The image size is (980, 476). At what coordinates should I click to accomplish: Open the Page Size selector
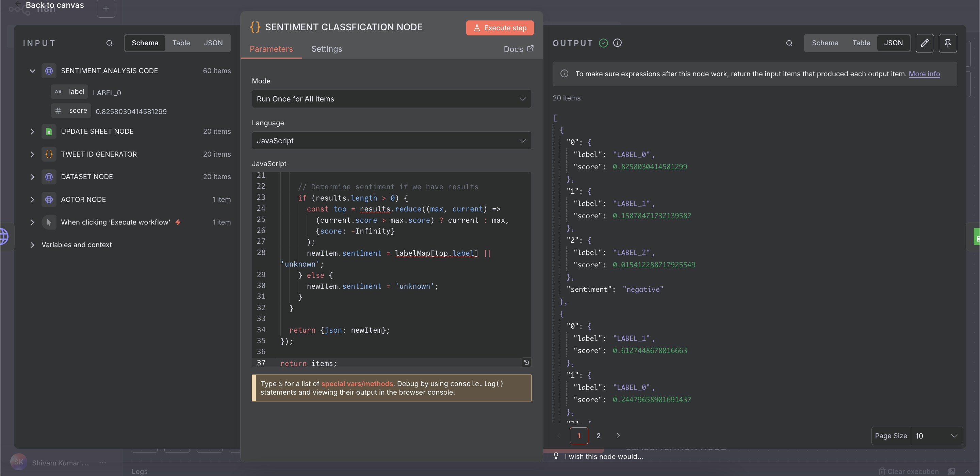(936, 435)
